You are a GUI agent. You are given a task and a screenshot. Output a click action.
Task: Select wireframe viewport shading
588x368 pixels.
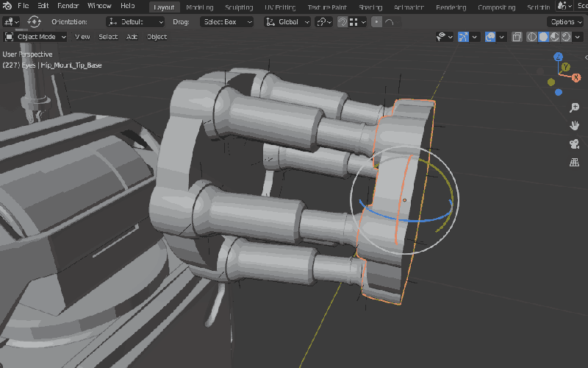531,37
